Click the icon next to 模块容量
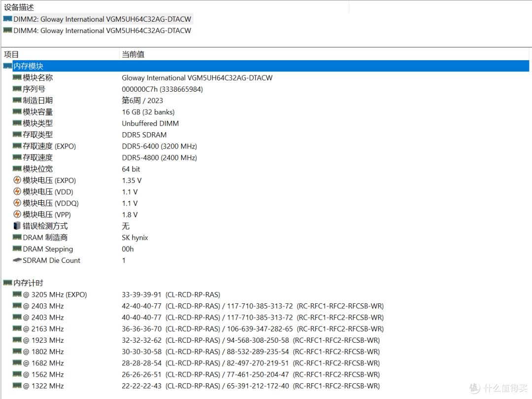Image resolution: width=532 pixels, height=399 pixels. pyautogui.click(x=17, y=112)
